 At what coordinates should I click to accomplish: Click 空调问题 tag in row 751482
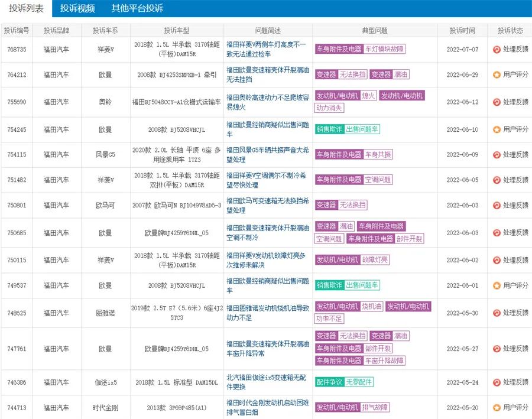pyautogui.click(x=378, y=180)
